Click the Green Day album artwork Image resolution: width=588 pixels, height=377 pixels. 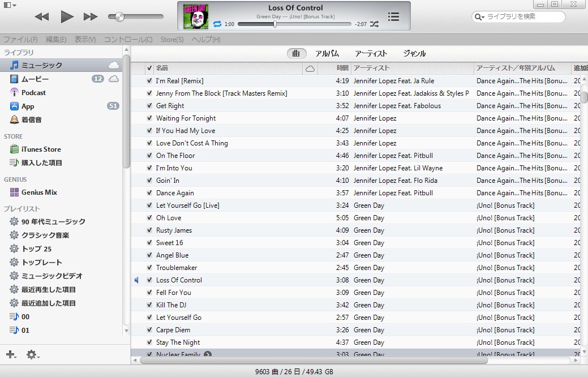click(x=195, y=16)
